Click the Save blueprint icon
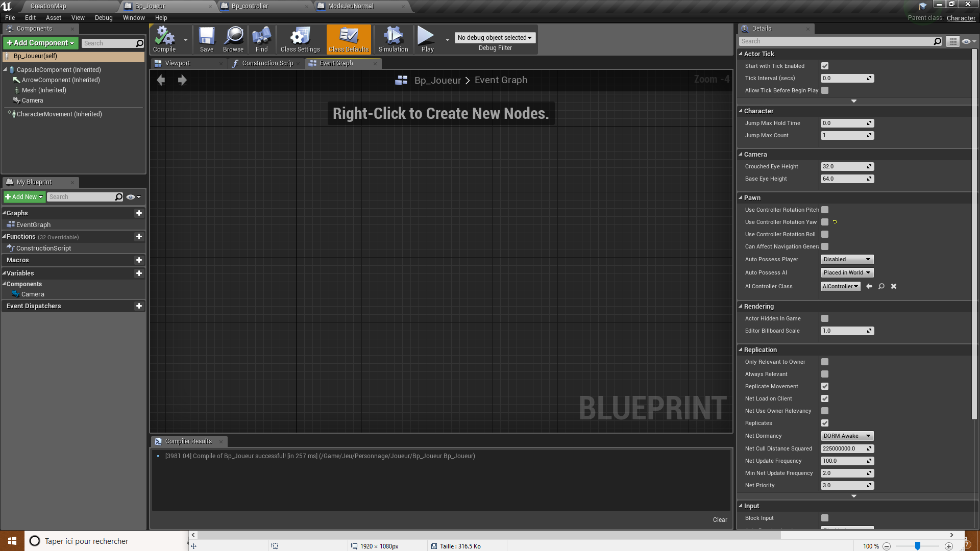This screenshot has width=980, height=551. 207,37
